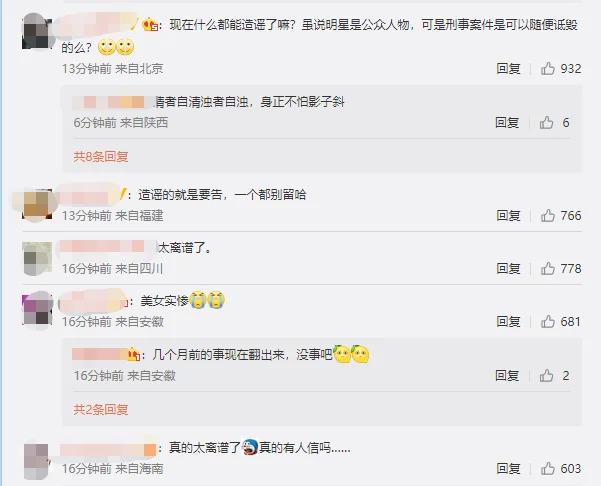This screenshot has width=601, height=486.
Task: Reply to the Shaanxi sub-comment
Action: point(507,123)
